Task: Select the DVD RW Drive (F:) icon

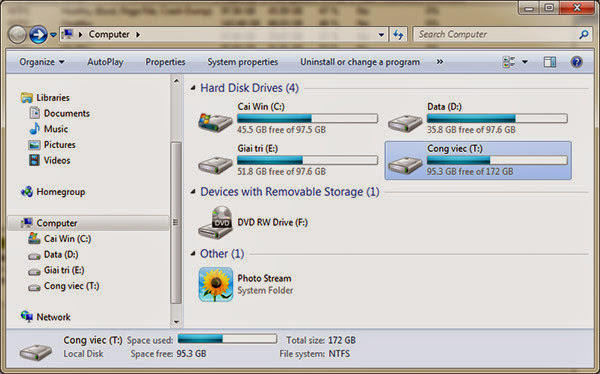Action: coord(215,222)
